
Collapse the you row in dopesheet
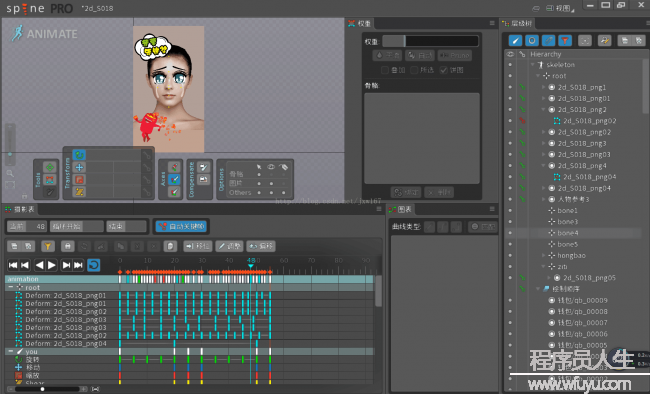(11, 351)
